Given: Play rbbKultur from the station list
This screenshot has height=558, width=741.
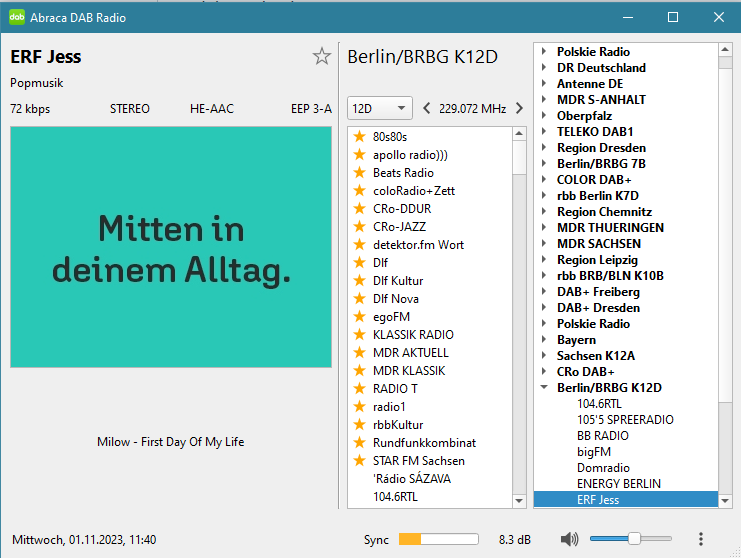Looking at the screenshot, I should click(x=397, y=425).
